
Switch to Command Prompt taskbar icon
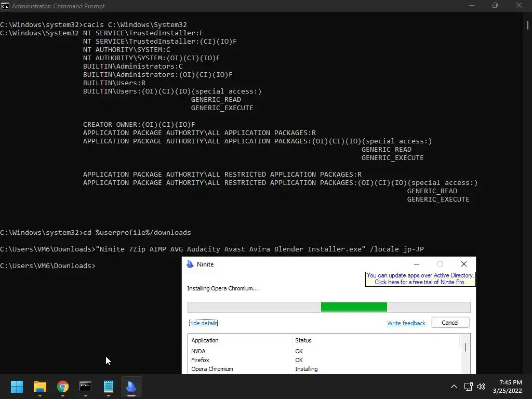point(86,387)
